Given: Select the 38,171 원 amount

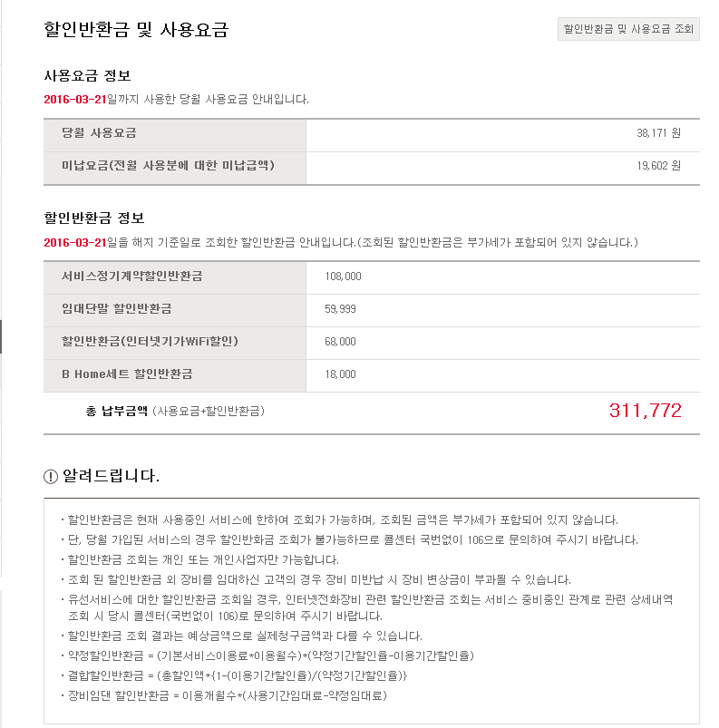Looking at the screenshot, I should (x=658, y=133).
